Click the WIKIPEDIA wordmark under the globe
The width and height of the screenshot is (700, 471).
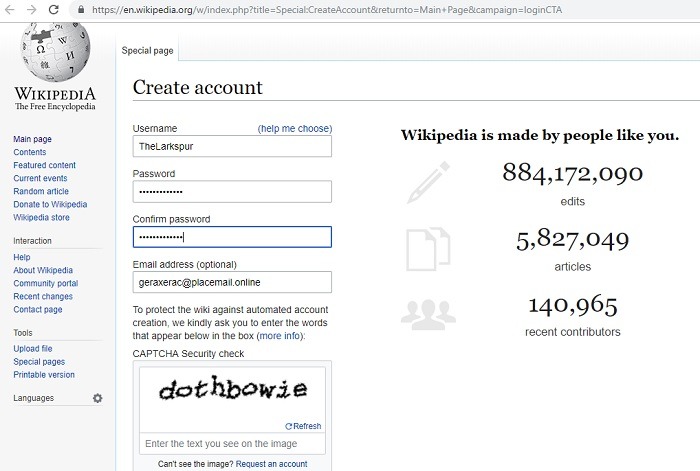55,94
